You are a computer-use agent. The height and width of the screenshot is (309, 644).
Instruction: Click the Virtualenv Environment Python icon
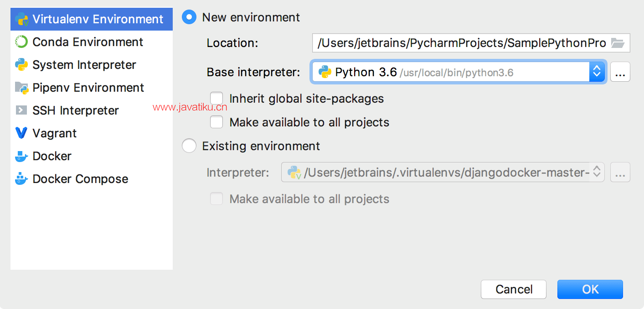pyautogui.click(x=21, y=19)
